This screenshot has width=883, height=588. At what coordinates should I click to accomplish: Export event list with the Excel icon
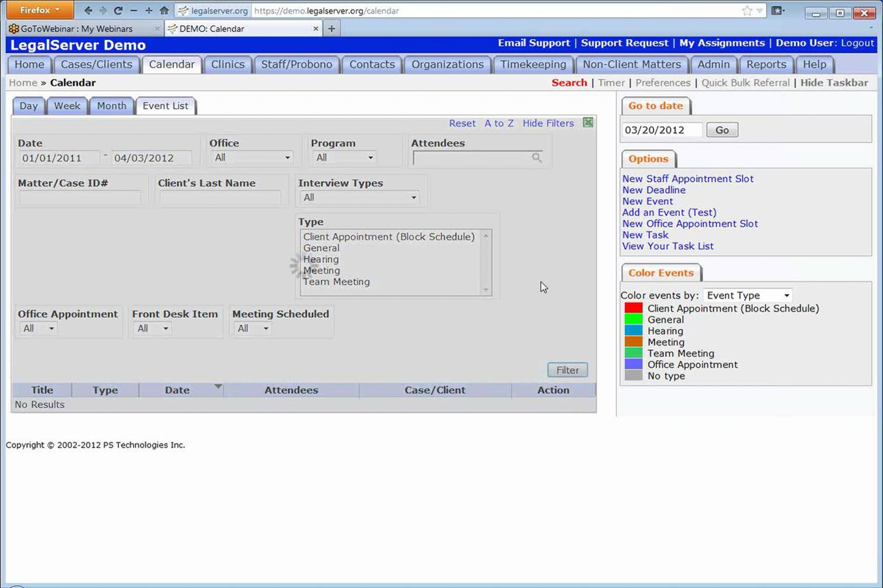(588, 122)
